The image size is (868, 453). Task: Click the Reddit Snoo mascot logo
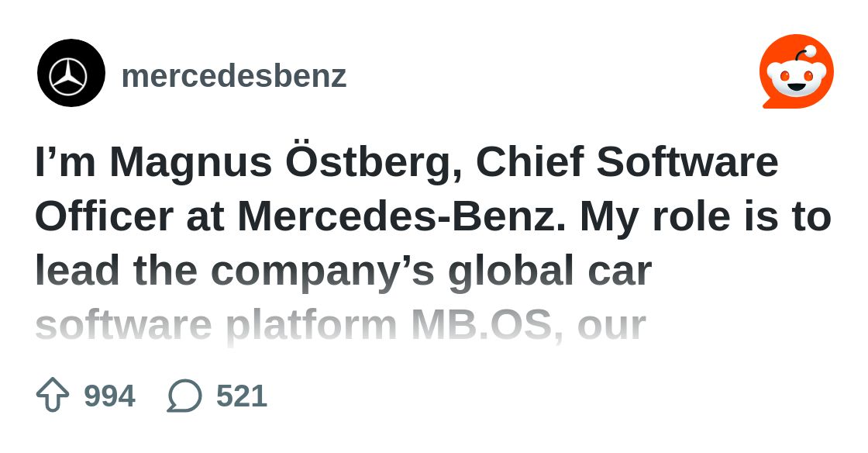pyautogui.click(x=796, y=72)
